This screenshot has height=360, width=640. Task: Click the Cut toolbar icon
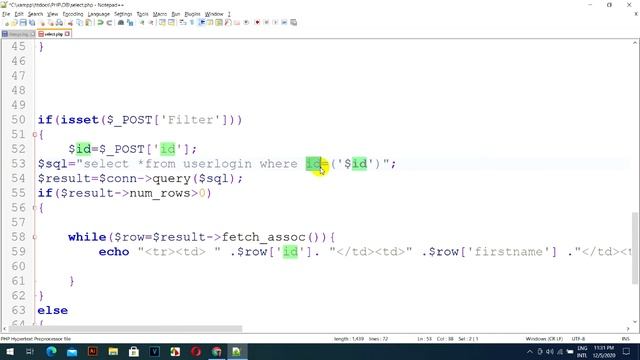tap(70, 22)
